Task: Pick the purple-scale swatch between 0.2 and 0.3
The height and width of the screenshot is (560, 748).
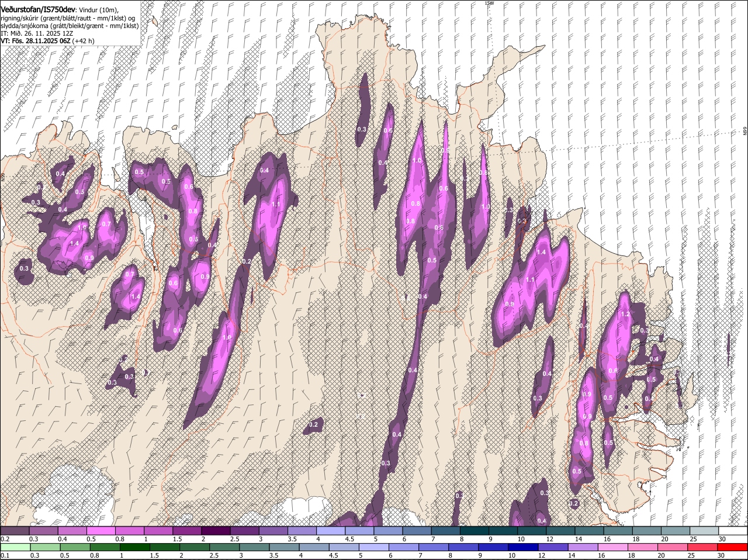Action: coord(15,531)
